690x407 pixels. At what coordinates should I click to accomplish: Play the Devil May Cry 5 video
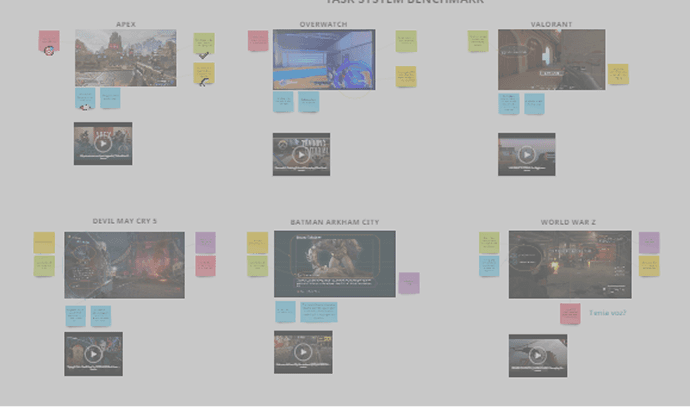pyautogui.click(x=93, y=354)
